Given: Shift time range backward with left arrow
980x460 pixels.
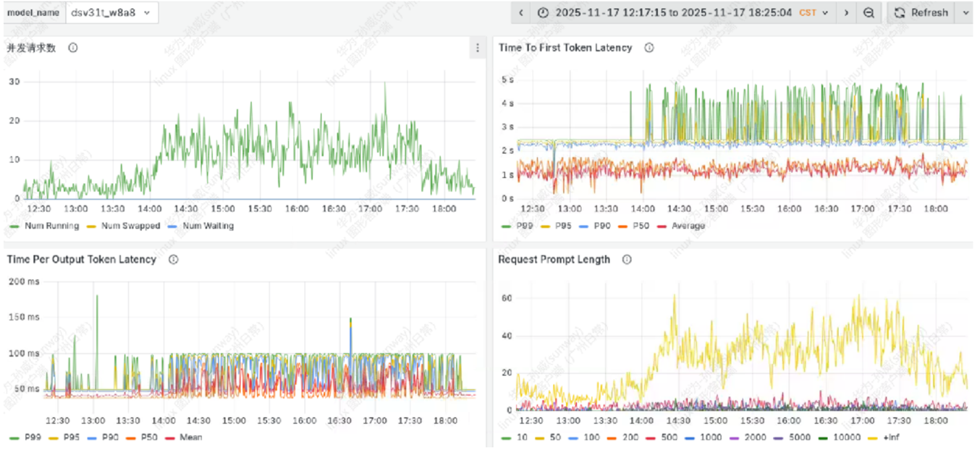Looking at the screenshot, I should pyautogui.click(x=520, y=12).
